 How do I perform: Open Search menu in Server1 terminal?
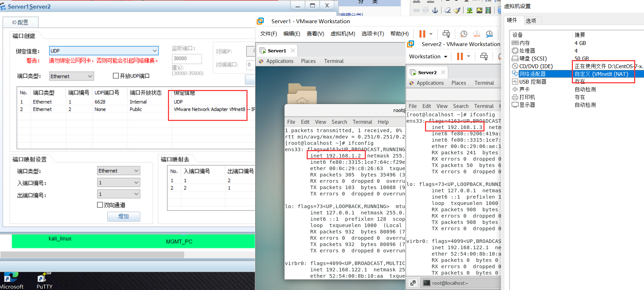(x=339, y=122)
